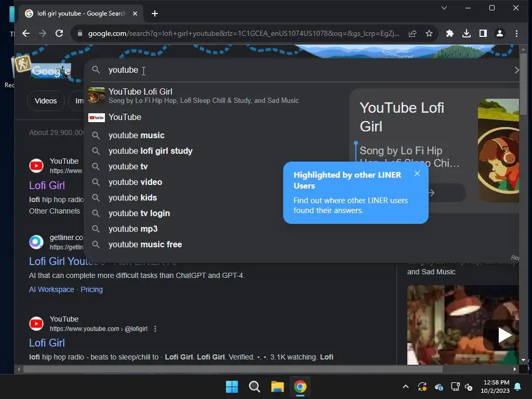This screenshot has height=399, width=532.
Task: Open a new browser tab
Action: tap(155, 14)
